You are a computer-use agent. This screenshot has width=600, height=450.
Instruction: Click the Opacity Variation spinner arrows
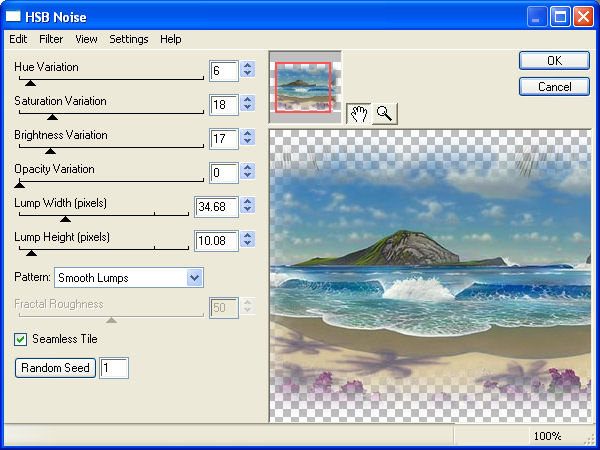click(248, 173)
